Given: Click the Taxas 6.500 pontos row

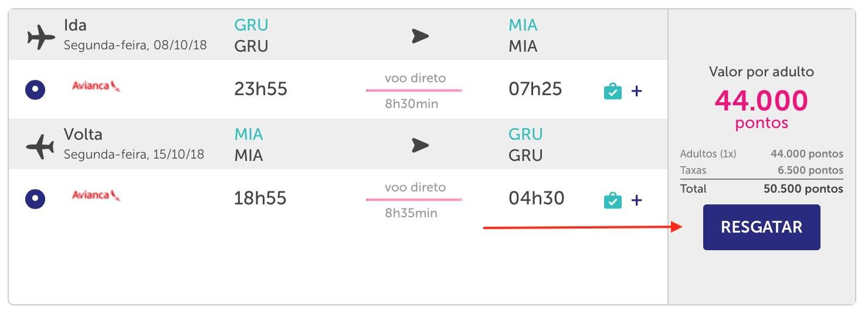Looking at the screenshot, I should coord(761,170).
